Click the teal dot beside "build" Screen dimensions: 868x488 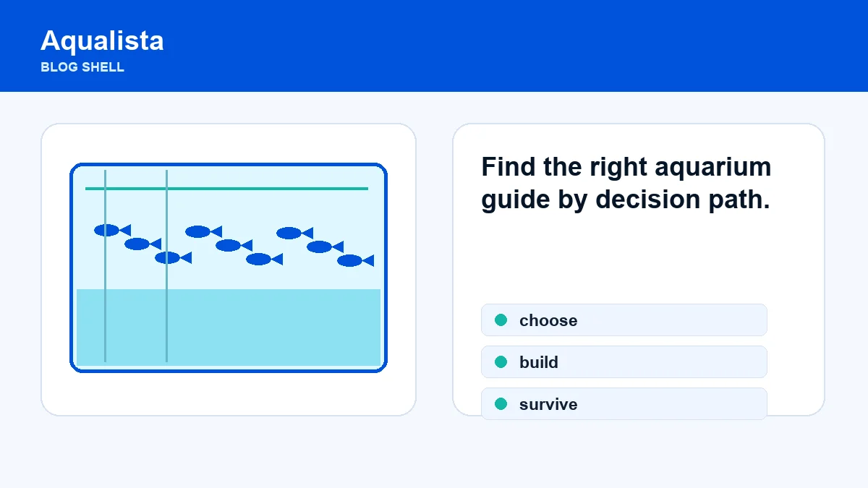pyautogui.click(x=501, y=362)
